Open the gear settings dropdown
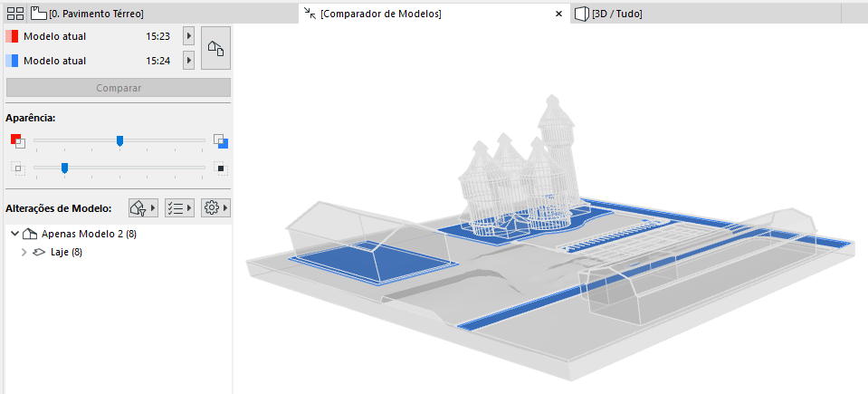This screenshot has width=868, height=394. tap(216, 208)
